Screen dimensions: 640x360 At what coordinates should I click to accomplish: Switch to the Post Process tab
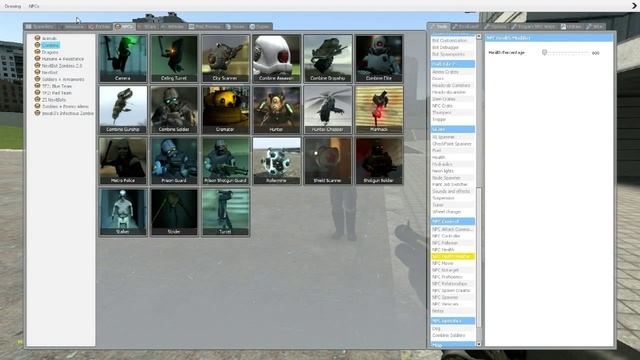click(x=205, y=27)
